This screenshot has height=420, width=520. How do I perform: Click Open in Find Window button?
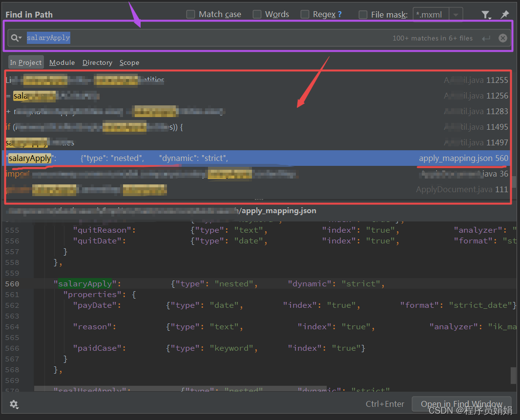tap(461, 404)
